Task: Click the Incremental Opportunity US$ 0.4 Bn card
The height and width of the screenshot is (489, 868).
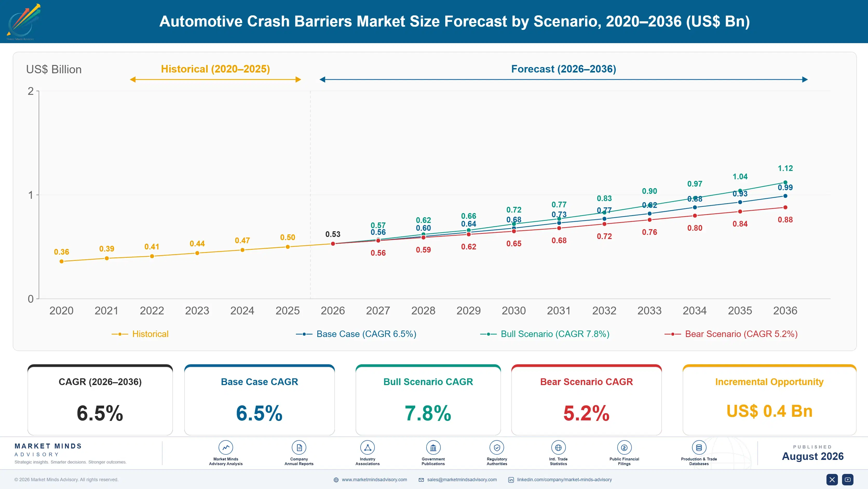Action: coord(769,400)
